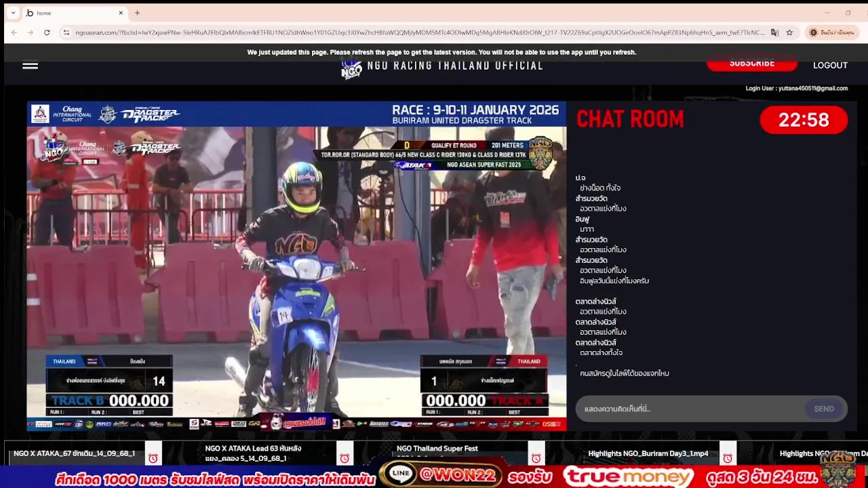Click the 'CHAT ROOM' heading
Screen dimensions: 868x488
point(630,119)
